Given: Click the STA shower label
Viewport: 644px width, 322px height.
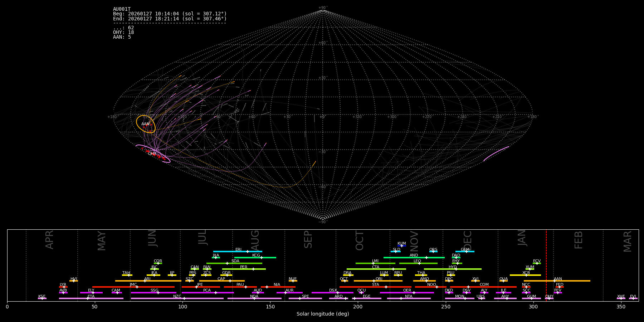Looking at the screenshot, I should point(375,285).
